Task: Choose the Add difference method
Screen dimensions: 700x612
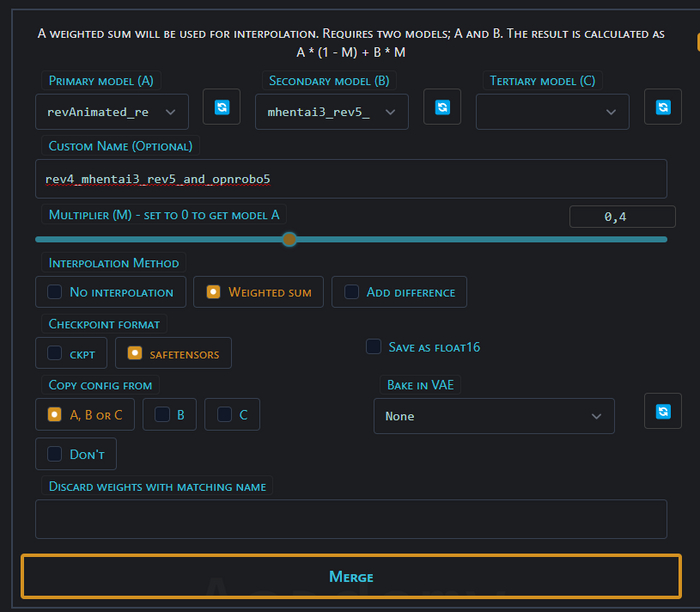Action: point(399,292)
